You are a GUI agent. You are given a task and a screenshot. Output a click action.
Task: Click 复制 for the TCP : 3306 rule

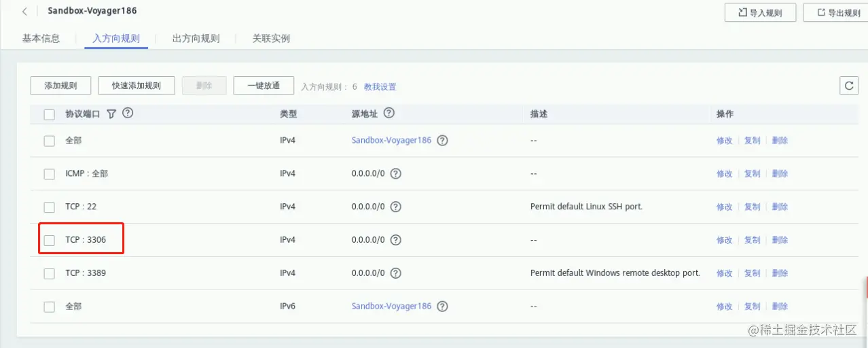(x=752, y=240)
